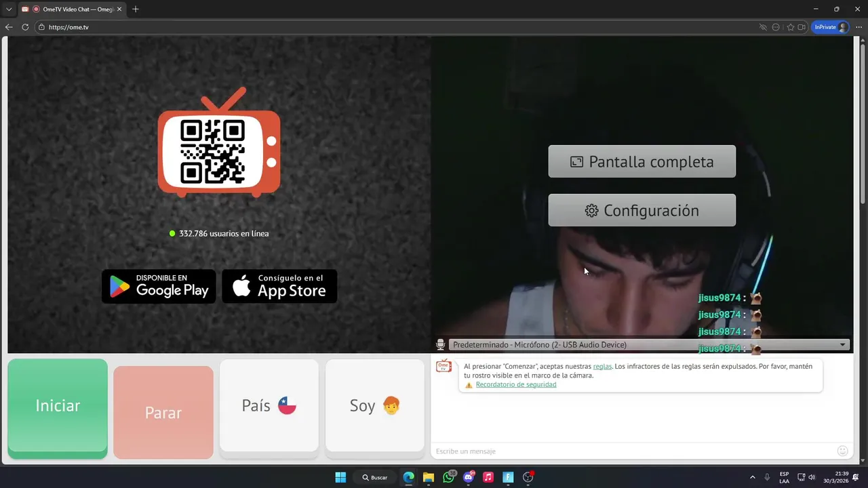868x488 pixels.
Task: Click the ESP LAA language indicator
Action: 784,477
